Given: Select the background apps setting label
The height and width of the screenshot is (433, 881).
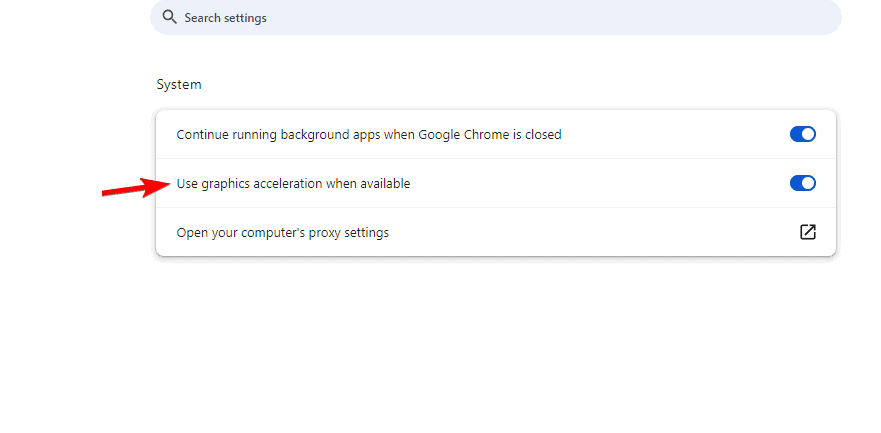Looking at the screenshot, I should pyautogui.click(x=368, y=134).
